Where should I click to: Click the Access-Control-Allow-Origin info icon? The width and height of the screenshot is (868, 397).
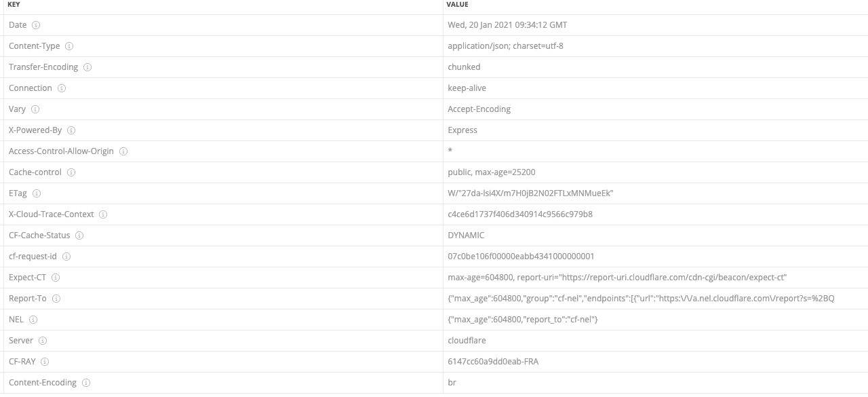pos(123,151)
